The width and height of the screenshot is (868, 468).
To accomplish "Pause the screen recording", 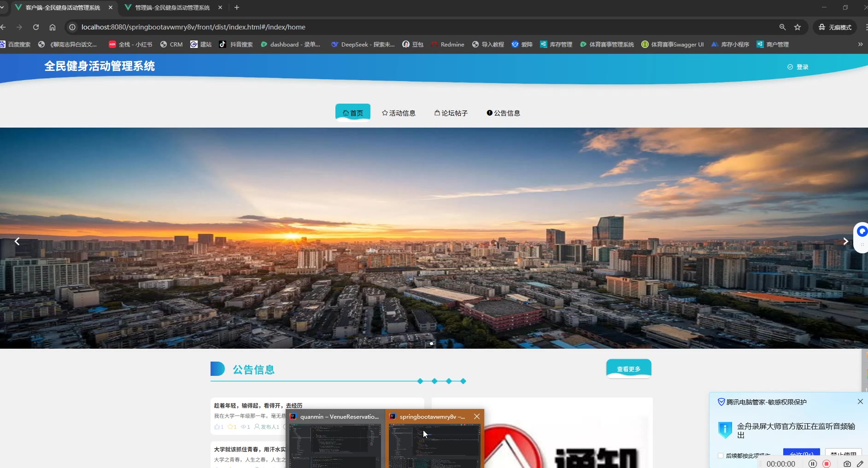I will [x=813, y=464].
